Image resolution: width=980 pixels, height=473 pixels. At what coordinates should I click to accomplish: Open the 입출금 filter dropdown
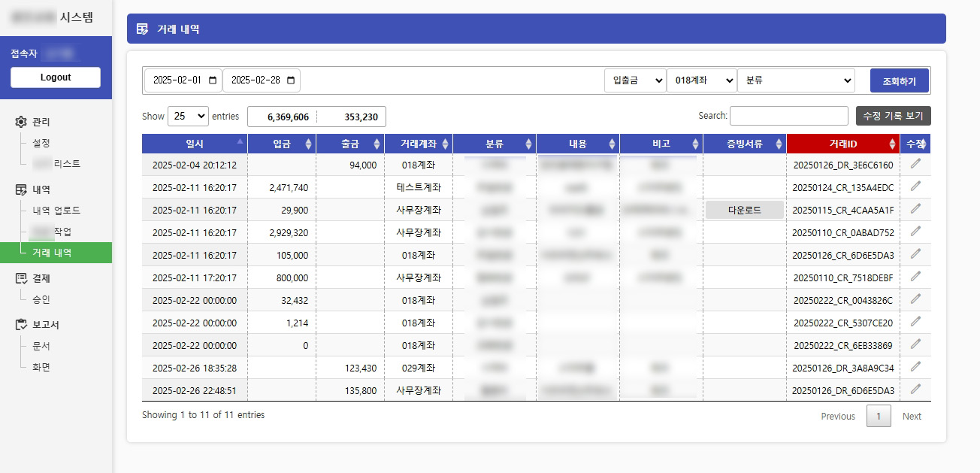coord(635,80)
